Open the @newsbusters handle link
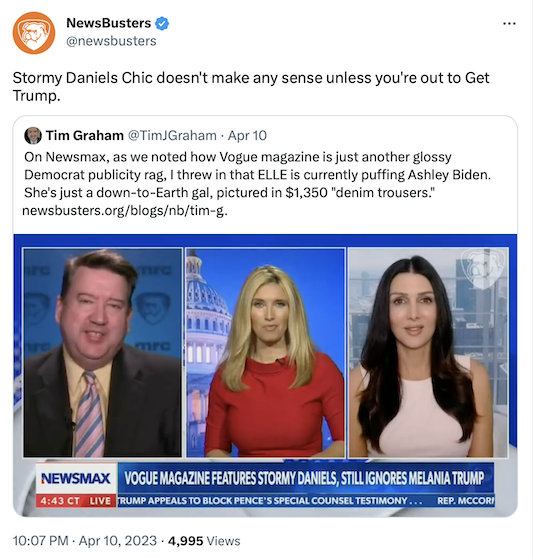This screenshot has width=535, height=557. coord(111,41)
